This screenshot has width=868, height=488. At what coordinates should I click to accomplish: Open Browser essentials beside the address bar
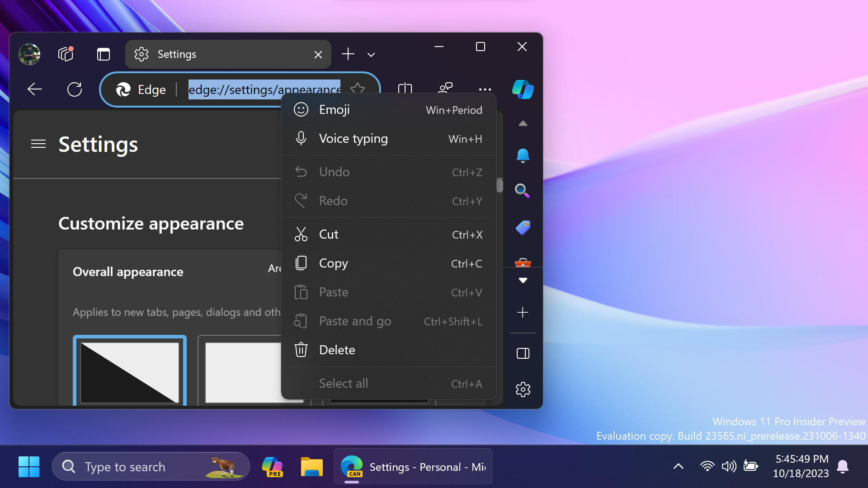[445, 89]
